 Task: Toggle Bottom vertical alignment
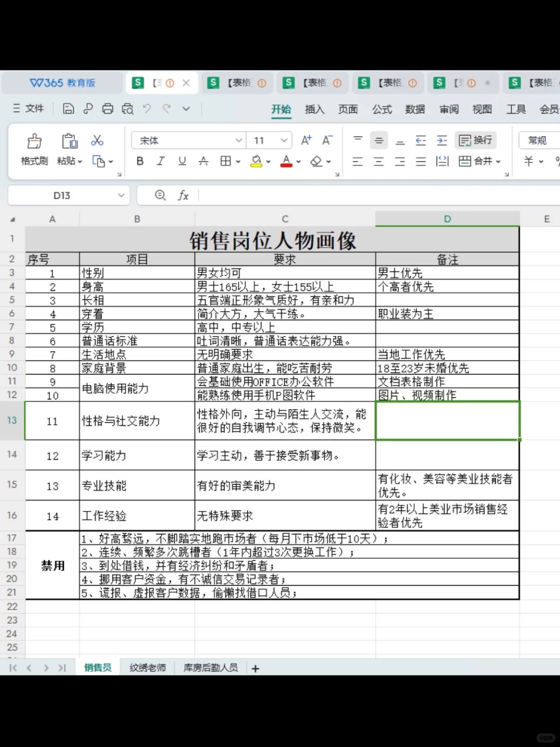tap(400, 142)
